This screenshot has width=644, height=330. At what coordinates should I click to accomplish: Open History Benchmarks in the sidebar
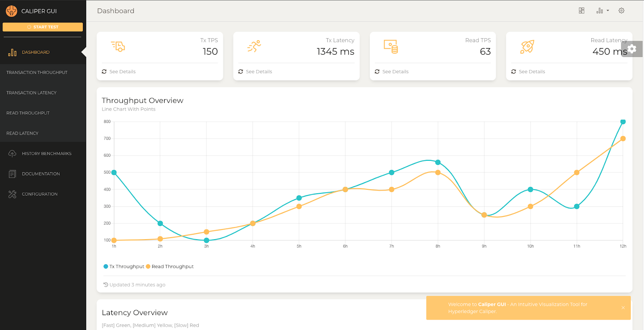[x=43, y=154]
